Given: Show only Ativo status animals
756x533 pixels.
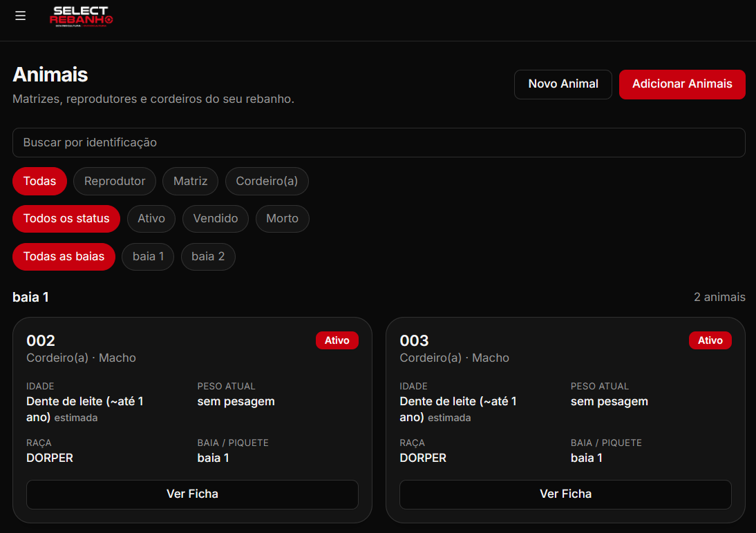Looking at the screenshot, I should (x=151, y=219).
